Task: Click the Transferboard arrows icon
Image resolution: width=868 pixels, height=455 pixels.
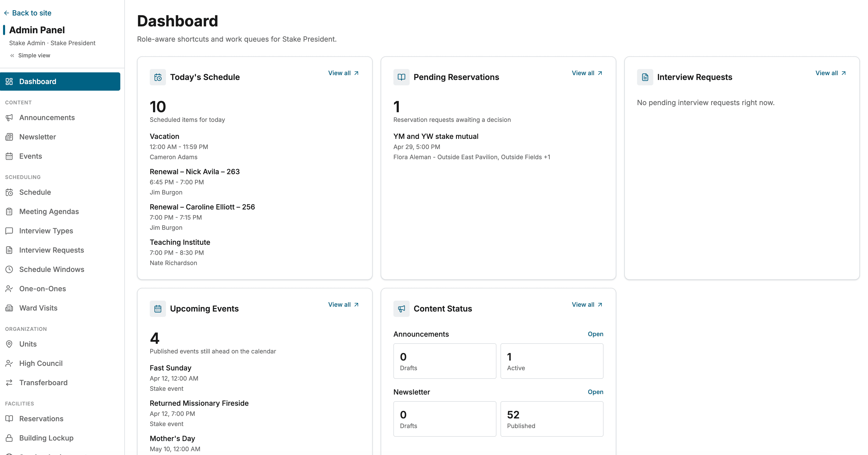Action: (x=9, y=383)
